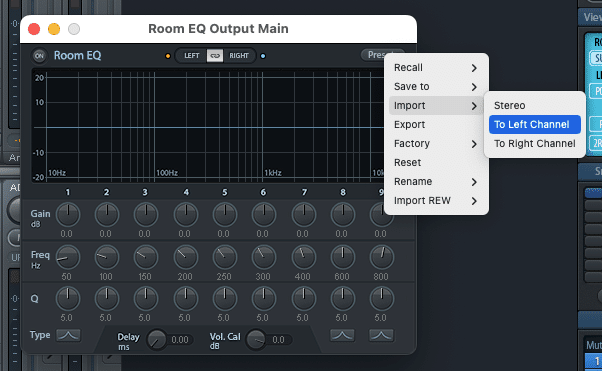Click the Delay value field 0.00
The height and width of the screenshot is (371, 602).
[x=180, y=340]
